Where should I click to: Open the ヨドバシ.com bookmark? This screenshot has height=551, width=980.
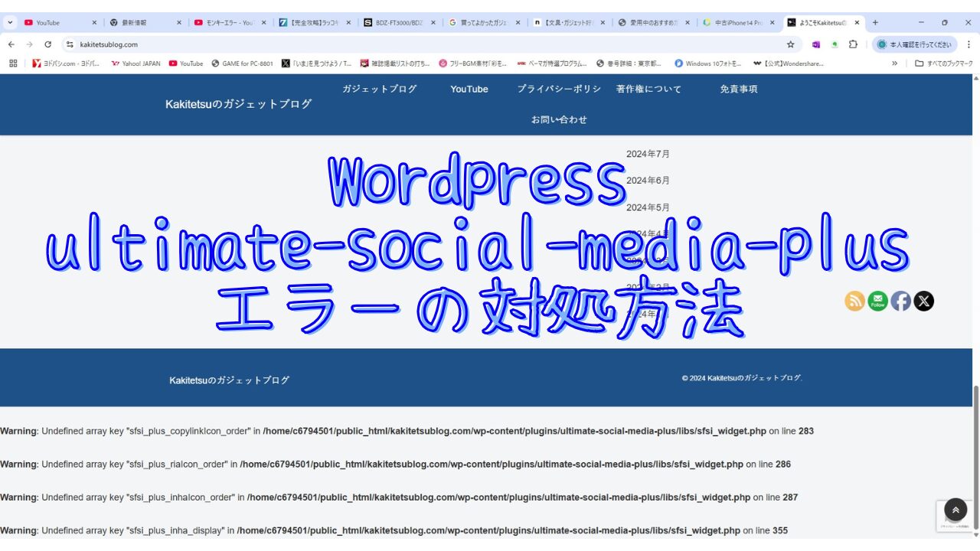(66, 64)
